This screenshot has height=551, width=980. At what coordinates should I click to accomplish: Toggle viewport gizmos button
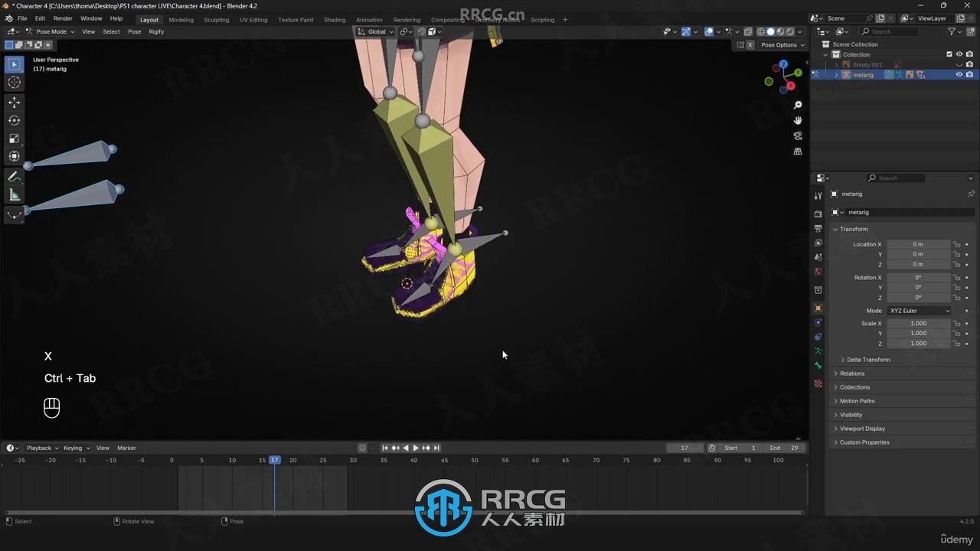(x=685, y=31)
